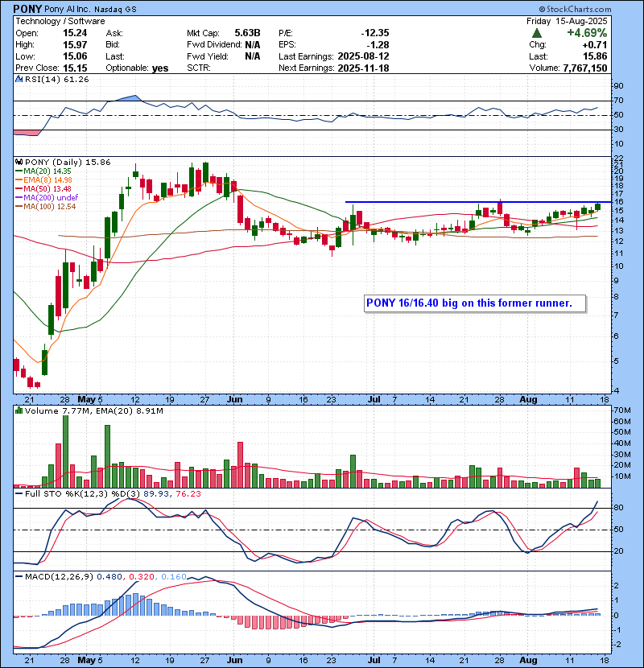The width and height of the screenshot is (644, 668).
Task: Click the Last Earnings date 2025-08-12
Action: [x=364, y=56]
